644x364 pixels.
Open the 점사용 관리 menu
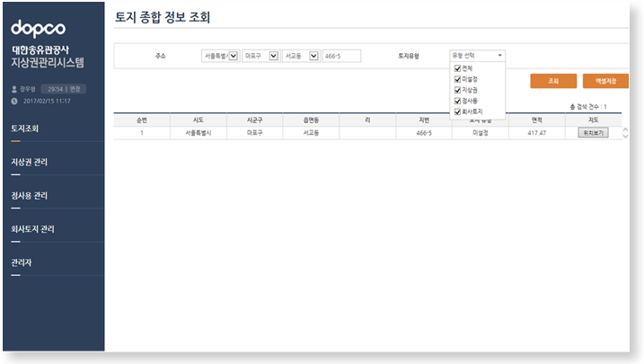(x=29, y=196)
